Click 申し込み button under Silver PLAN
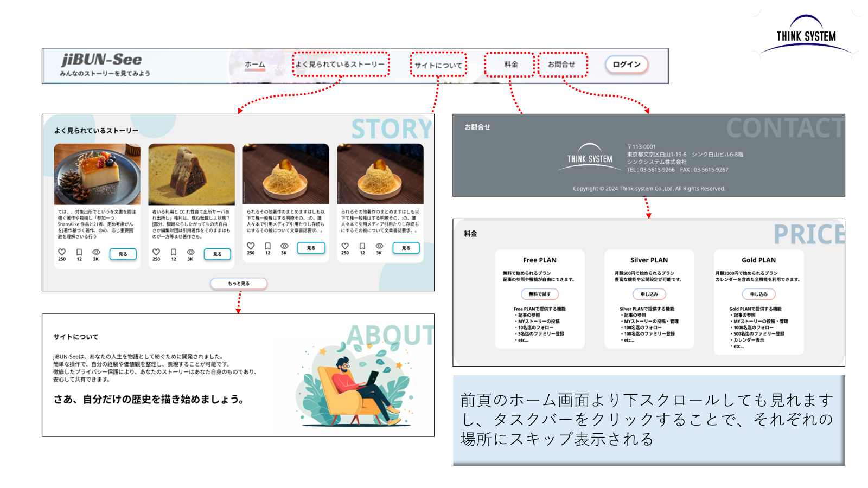The width and height of the screenshot is (868, 488). (649, 294)
